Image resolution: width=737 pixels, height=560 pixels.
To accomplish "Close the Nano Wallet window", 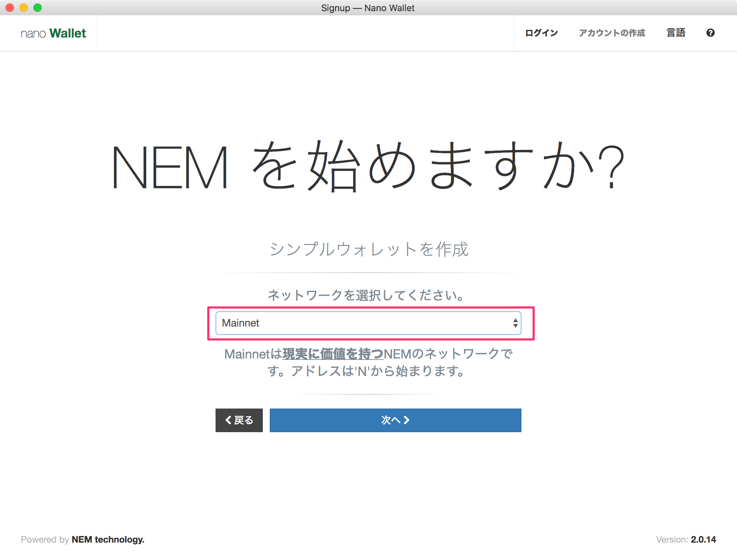I will coord(10,8).
